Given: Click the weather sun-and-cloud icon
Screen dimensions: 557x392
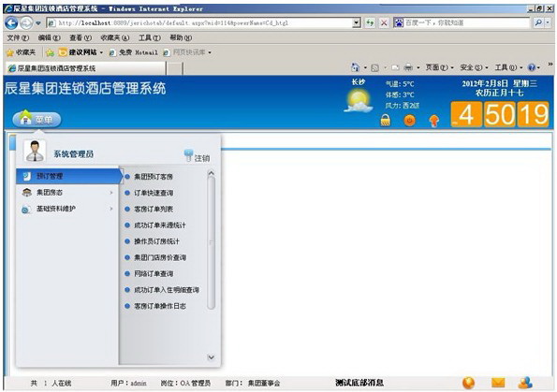Looking at the screenshot, I should pos(358,101).
